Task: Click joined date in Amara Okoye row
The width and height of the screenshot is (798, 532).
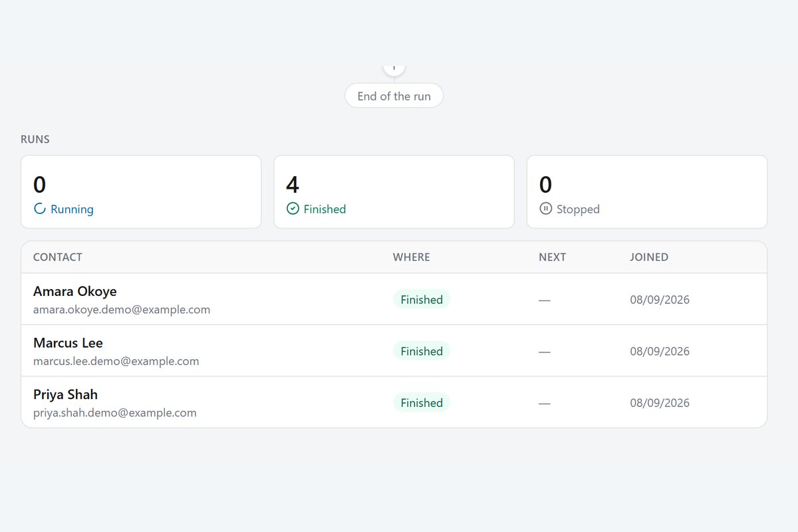Action: click(660, 299)
